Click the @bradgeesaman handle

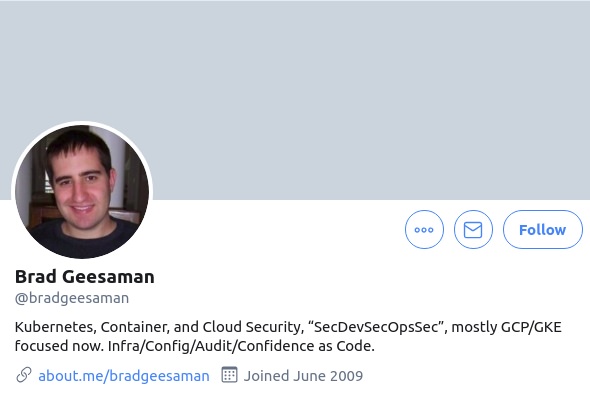(72, 298)
